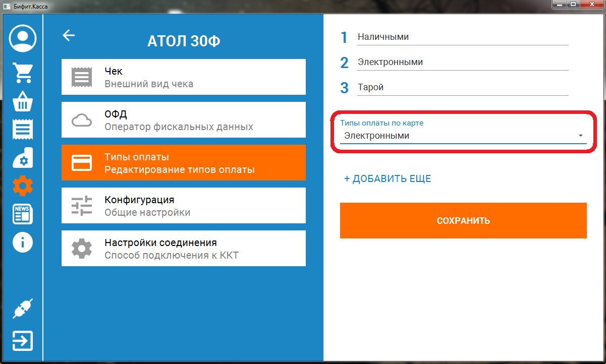Open the info about icon
The height and width of the screenshot is (364, 606).
pyautogui.click(x=23, y=242)
